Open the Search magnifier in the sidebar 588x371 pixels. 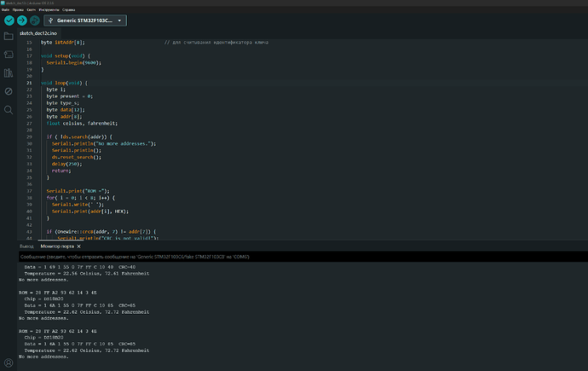coord(9,110)
